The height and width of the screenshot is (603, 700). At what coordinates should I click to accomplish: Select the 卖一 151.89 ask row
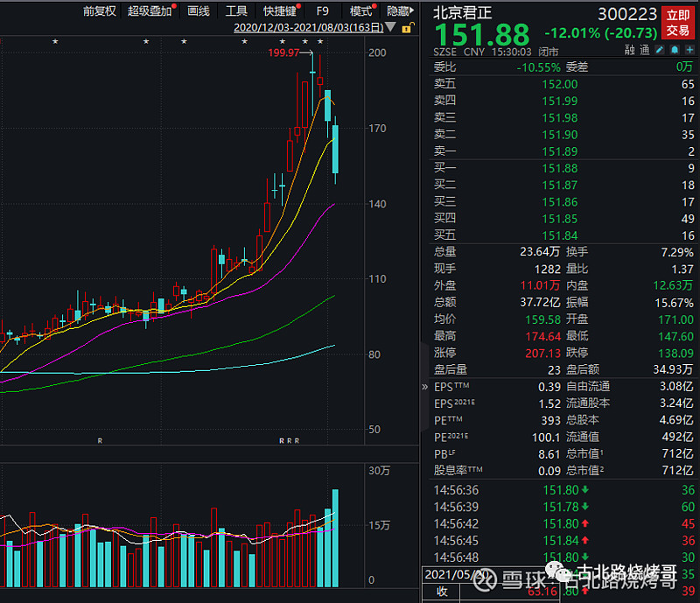(x=563, y=151)
